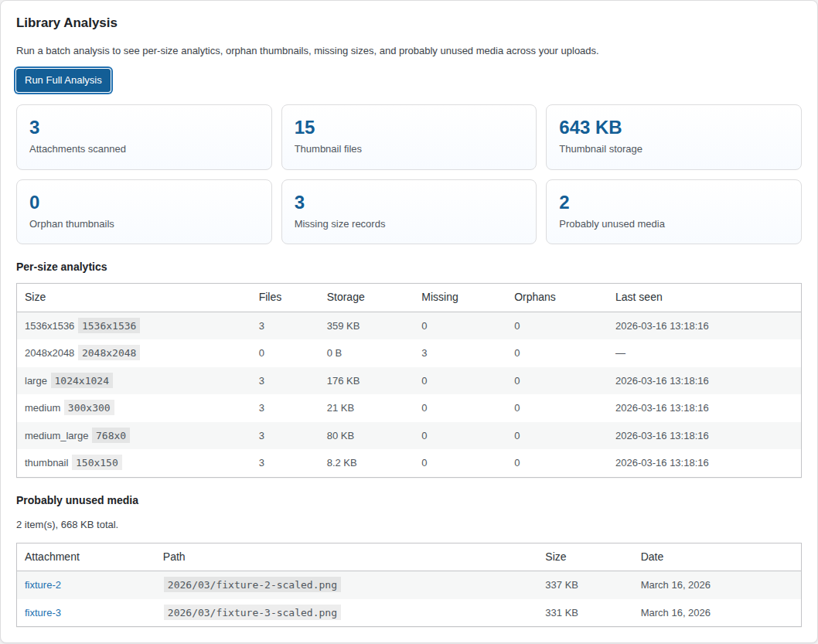Click the Storage column header

tap(346, 297)
